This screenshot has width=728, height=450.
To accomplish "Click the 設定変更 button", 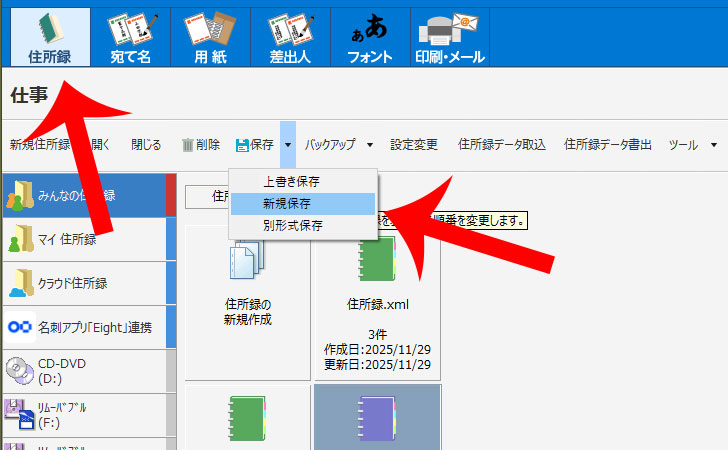I will pos(414,145).
